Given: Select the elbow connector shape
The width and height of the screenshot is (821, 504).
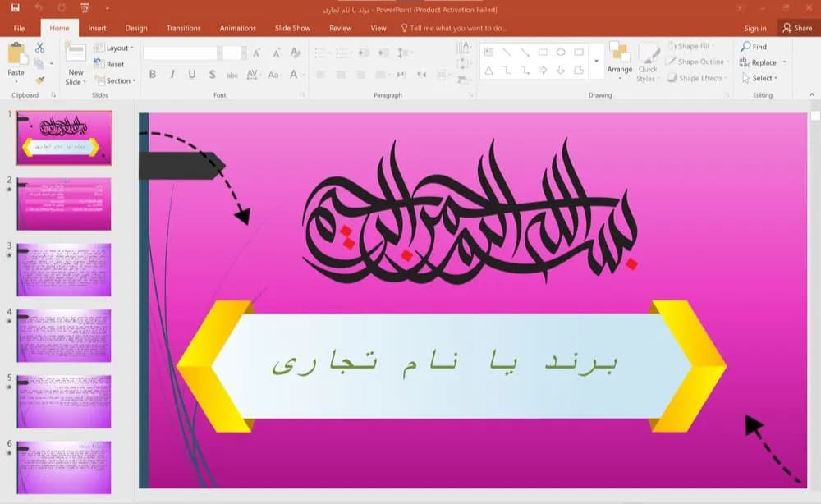Looking at the screenshot, I should 507,70.
